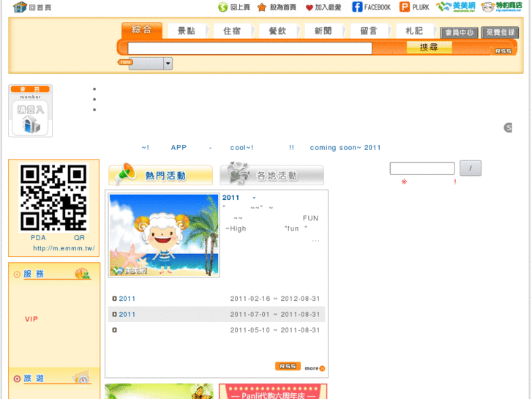The width and height of the screenshot is (532, 399).
Task: Open the featured 2011 activity title
Action: pos(239,198)
